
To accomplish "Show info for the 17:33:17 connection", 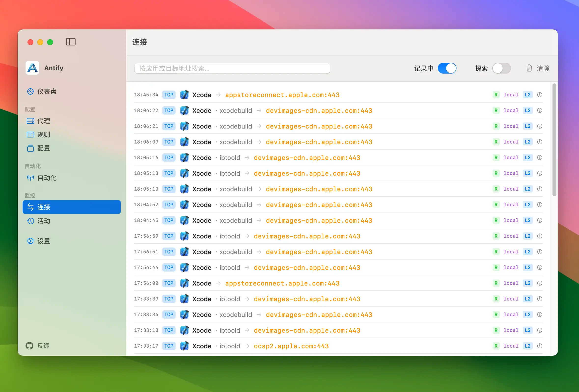I will tap(540, 346).
